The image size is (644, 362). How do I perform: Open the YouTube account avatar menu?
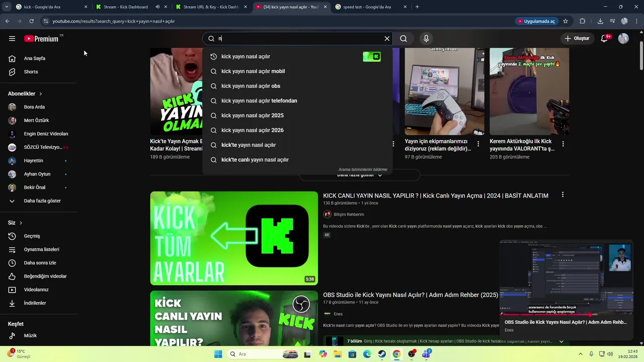(x=623, y=39)
